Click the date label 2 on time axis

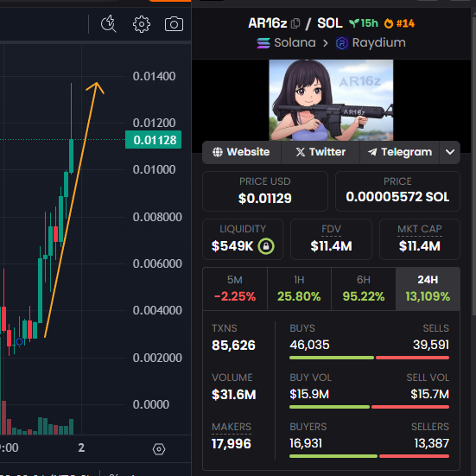coord(81,447)
